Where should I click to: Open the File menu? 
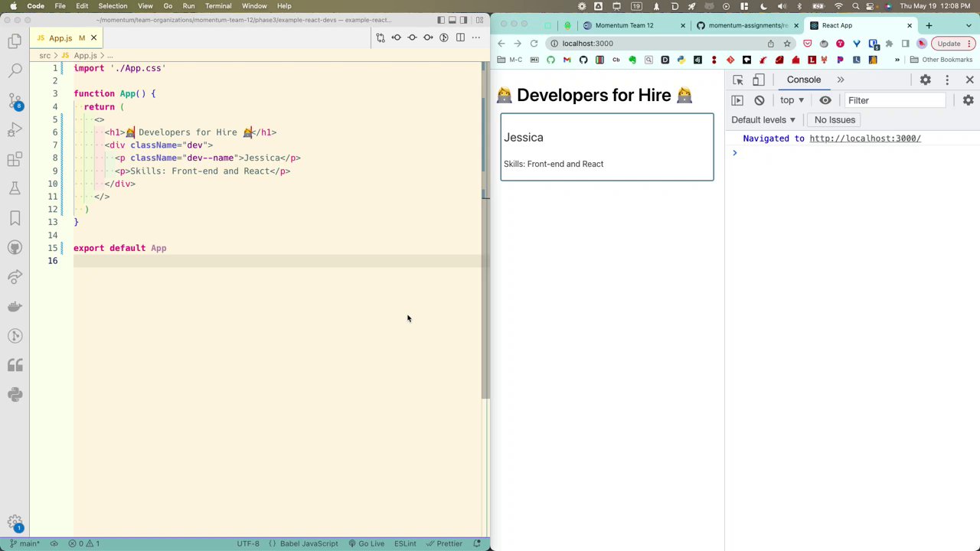60,6
